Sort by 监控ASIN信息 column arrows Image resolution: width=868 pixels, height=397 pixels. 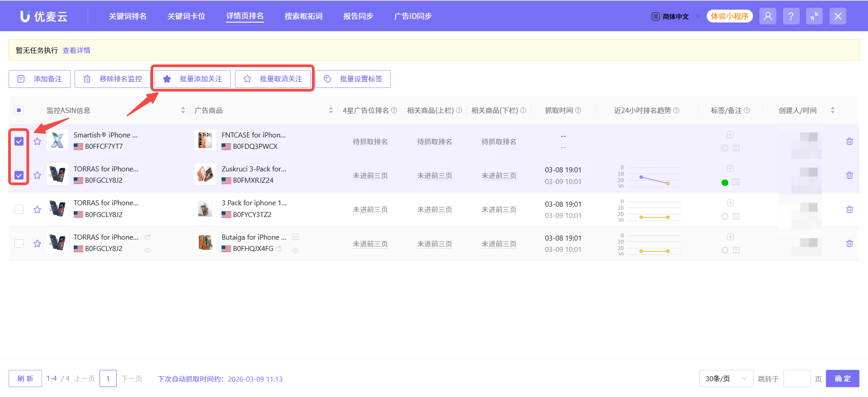click(183, 110)
